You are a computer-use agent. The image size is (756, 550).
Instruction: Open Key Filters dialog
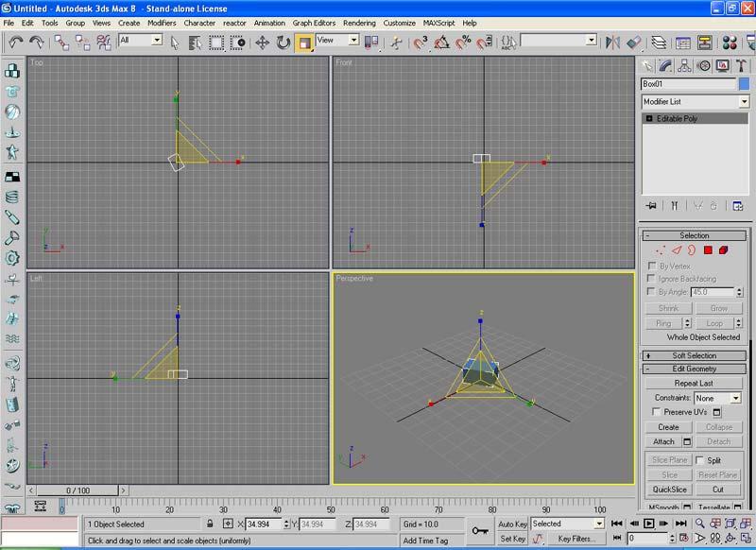[576, 539]
